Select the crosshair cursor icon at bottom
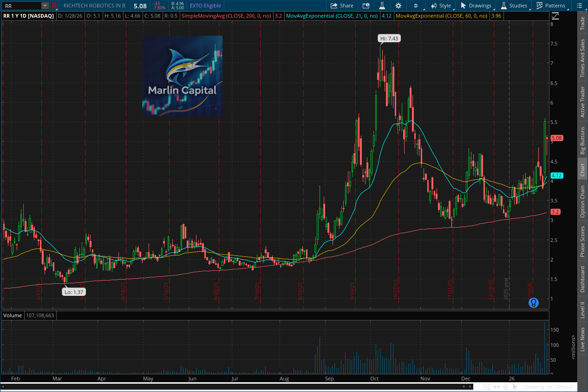Viewport: 588px width, 392px height. 506,387
